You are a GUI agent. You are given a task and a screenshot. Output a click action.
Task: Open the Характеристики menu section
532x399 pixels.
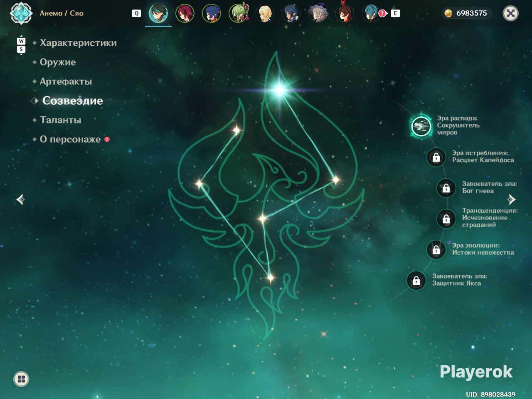(x=78, y=43)
